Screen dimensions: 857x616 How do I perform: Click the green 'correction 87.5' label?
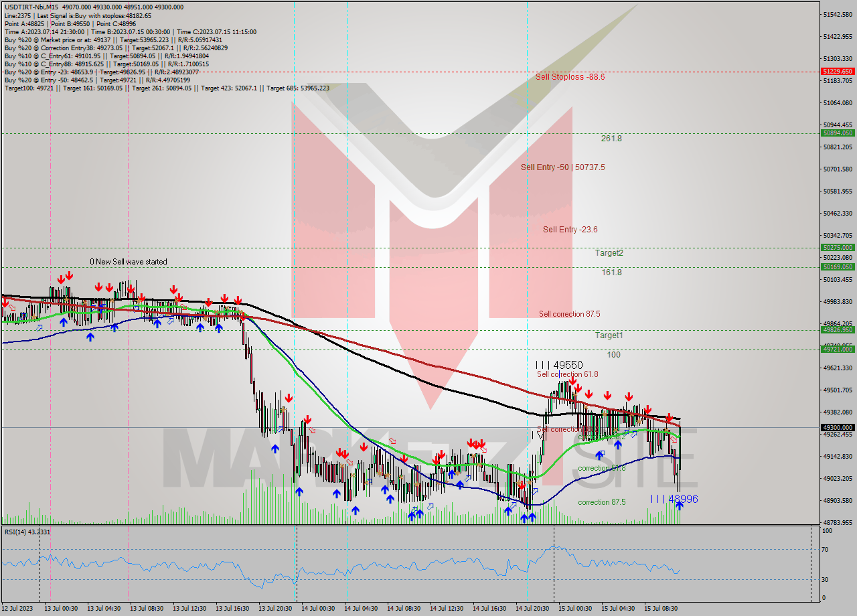[x=602, y=502]
